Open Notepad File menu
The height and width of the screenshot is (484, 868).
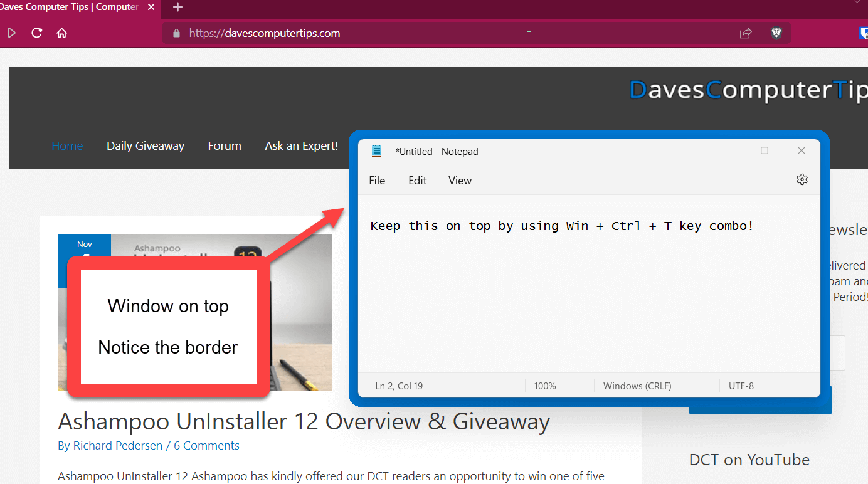click(x=377, y=181)
